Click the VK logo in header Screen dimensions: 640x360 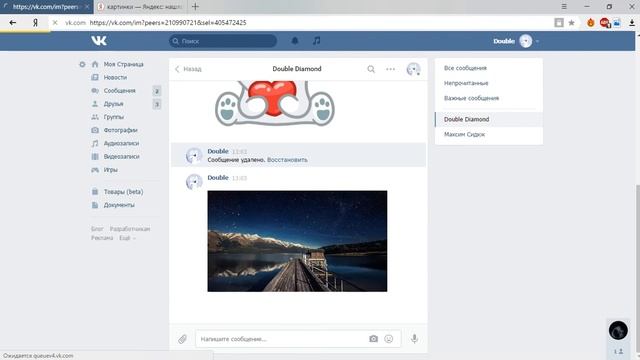click(x=99, y=40)
